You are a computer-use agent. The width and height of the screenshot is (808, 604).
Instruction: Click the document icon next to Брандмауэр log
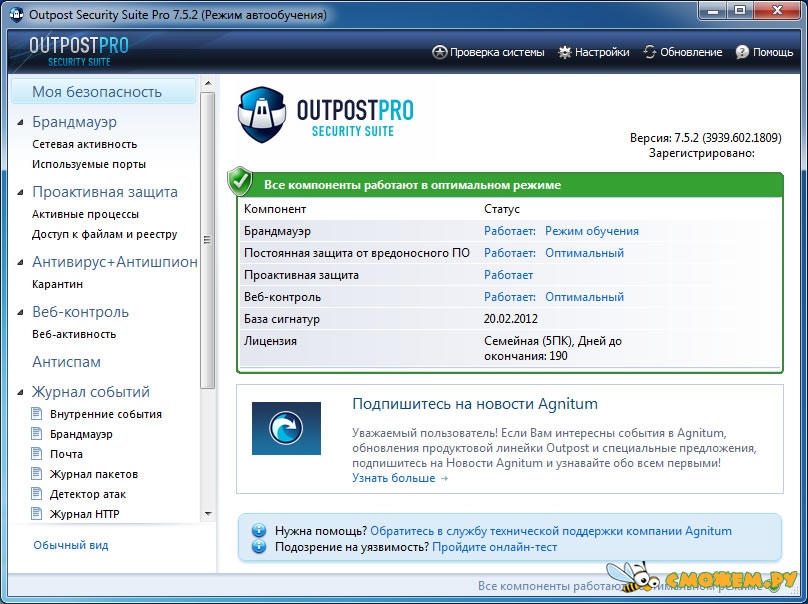[37, 433]
